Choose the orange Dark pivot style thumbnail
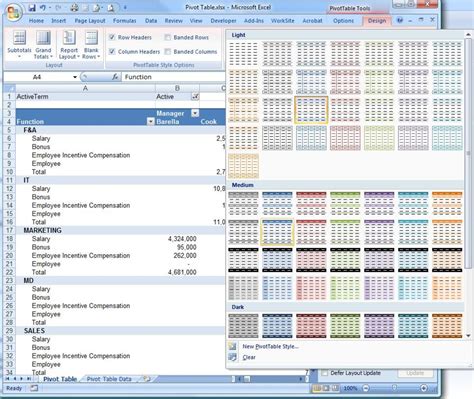The image size is (474, 399). pos(447,326)
